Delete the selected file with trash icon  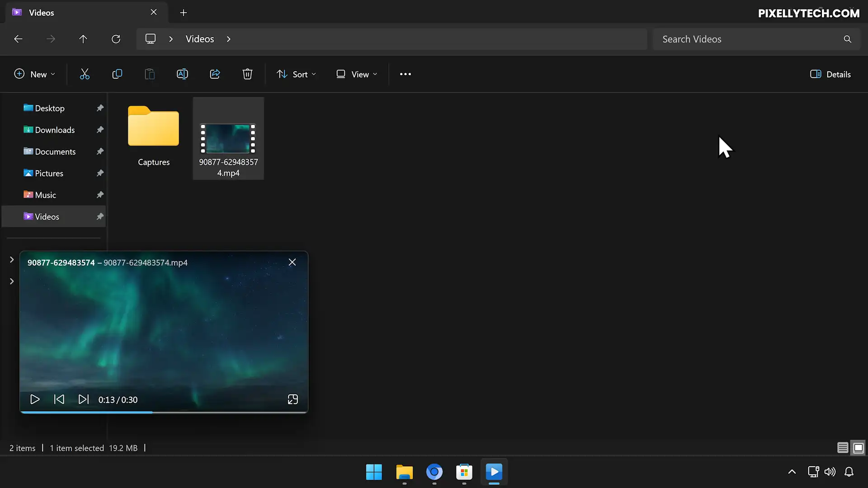247,74
